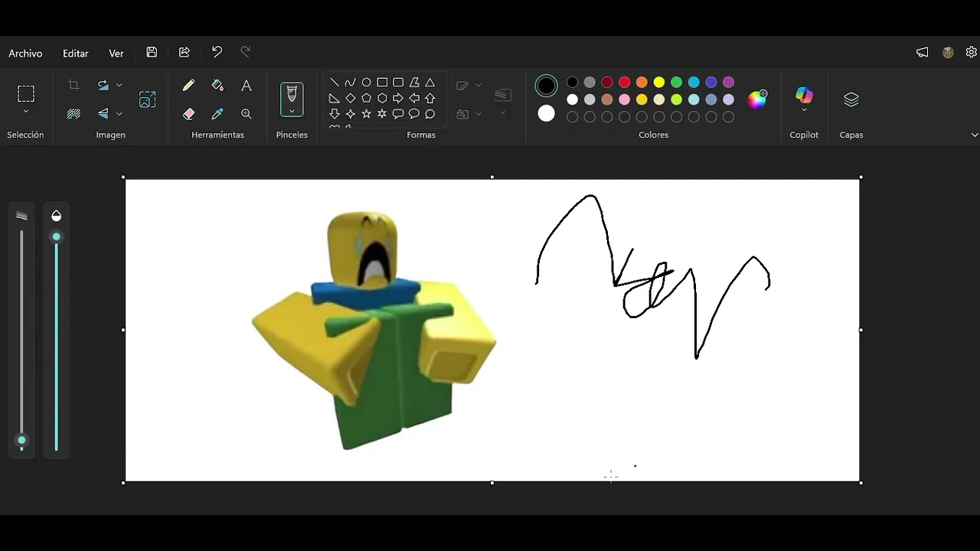Open the Editar menu
Viewport: 980px width, 551px height.
point(76,54)
